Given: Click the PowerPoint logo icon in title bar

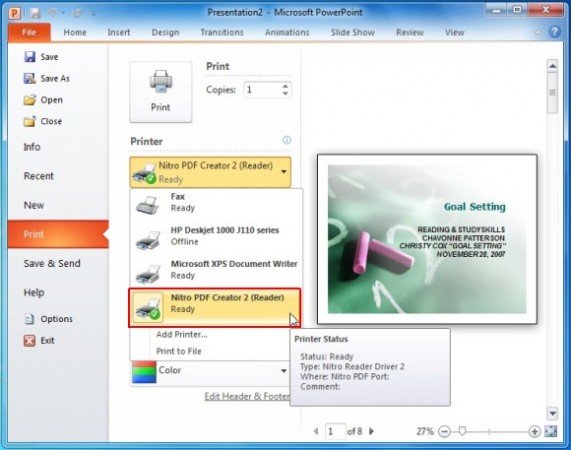Looking at the screenshot, I should tap(15, 13).
